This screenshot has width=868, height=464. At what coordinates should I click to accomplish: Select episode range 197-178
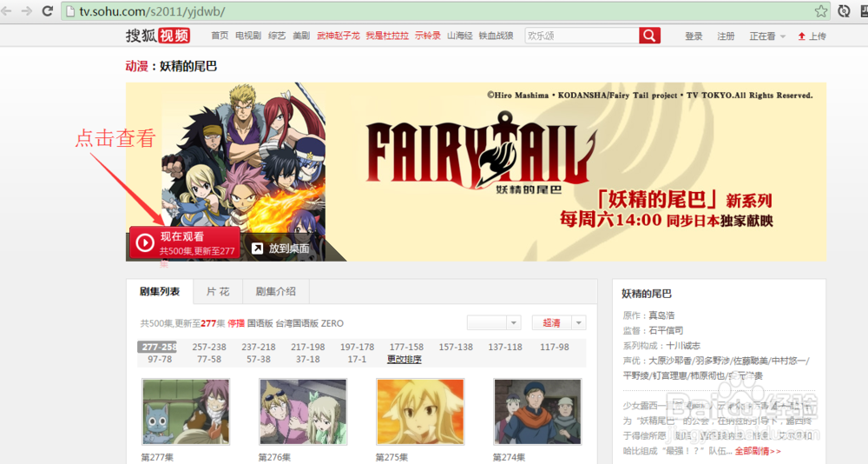357,347
